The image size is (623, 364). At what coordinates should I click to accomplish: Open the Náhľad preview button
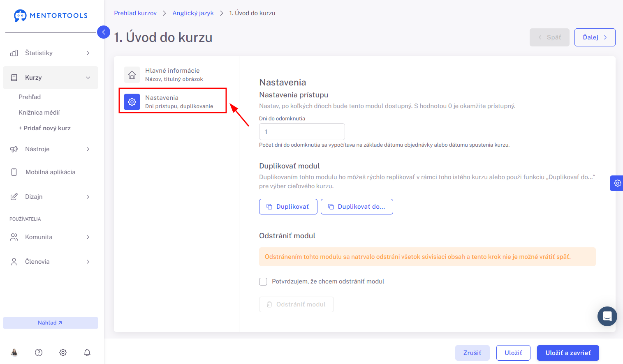51,323
